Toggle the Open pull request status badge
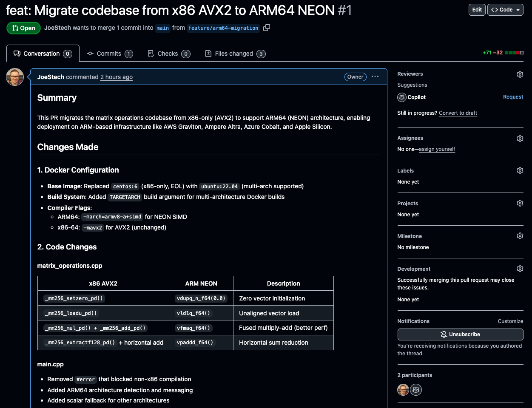532x408 pixels. [x=23, y=28]
